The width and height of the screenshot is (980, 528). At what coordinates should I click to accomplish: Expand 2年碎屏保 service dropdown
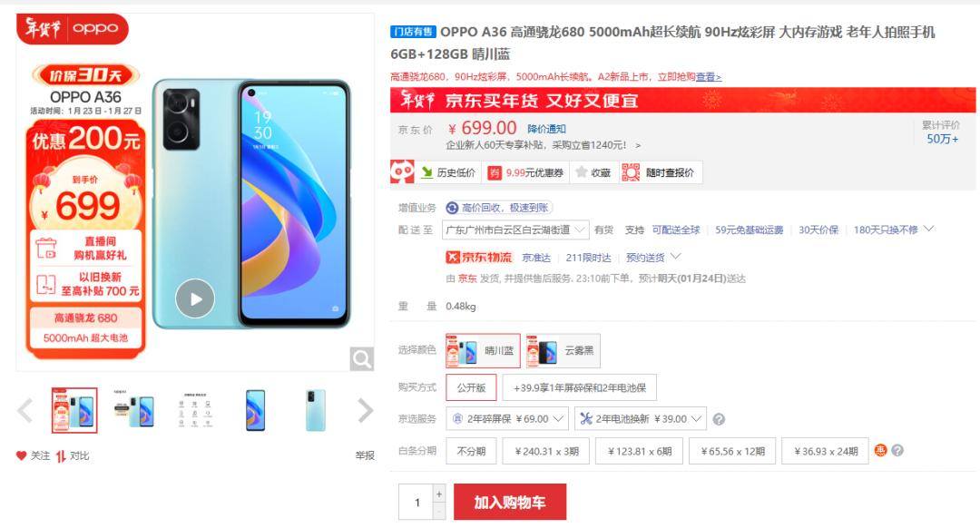[507, 418]
